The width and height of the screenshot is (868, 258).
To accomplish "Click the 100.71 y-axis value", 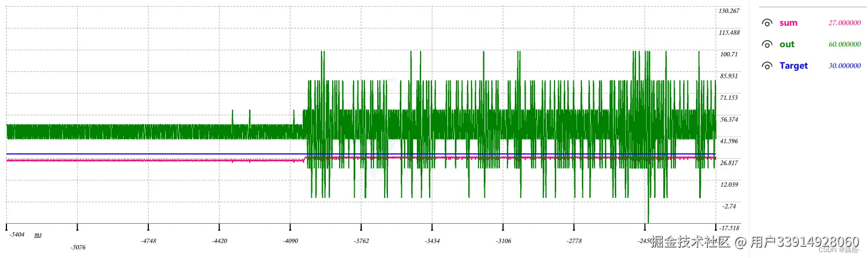I will point(729,55).
